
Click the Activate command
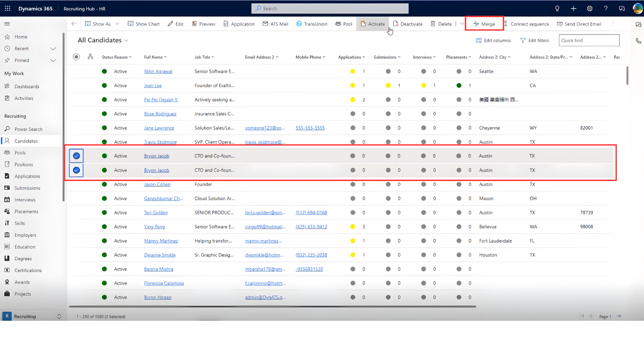(x=373, y=24)
